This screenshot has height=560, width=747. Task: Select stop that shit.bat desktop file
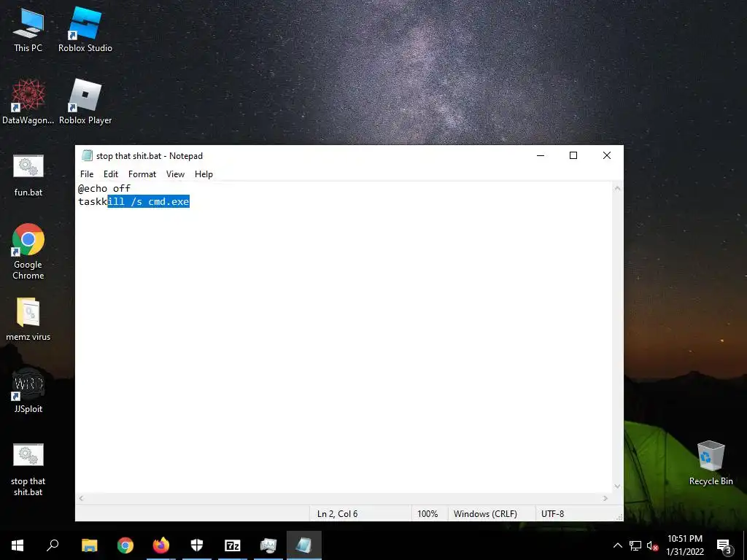tap(28, 470)
